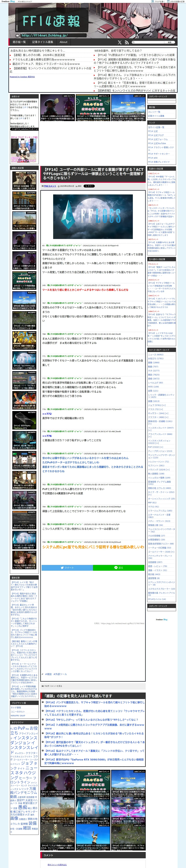Open the X (Twitter) icon in navigation bar

click(120, 42)
